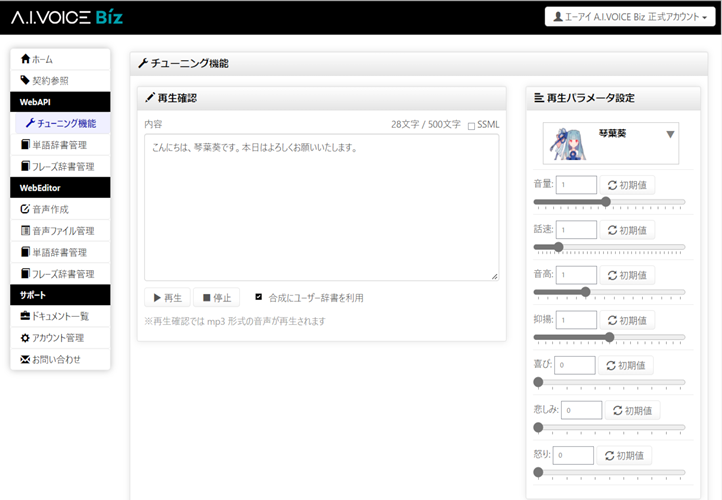Click the home icon in sidebar
Screen dimensions: 722x500
(25, 58)
